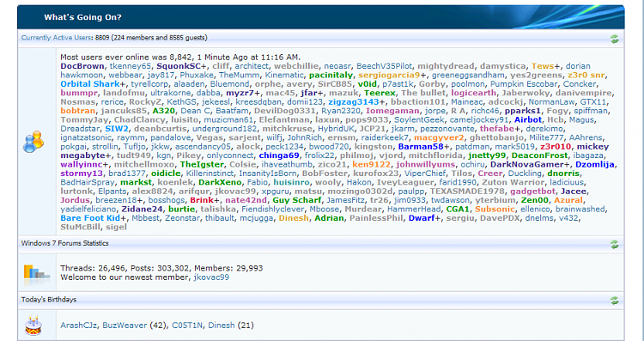
Task: Open the bummpr member link
Action: (x=79, y=93)
